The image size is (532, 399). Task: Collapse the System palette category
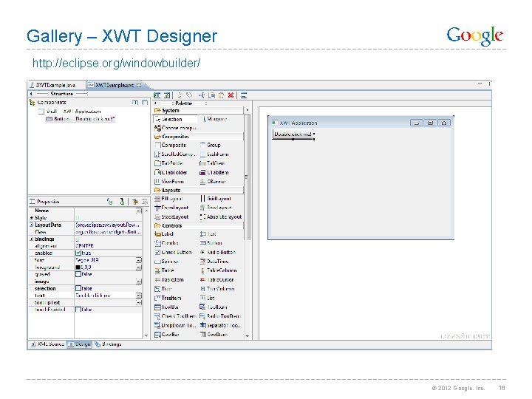(x=157, y=110)
